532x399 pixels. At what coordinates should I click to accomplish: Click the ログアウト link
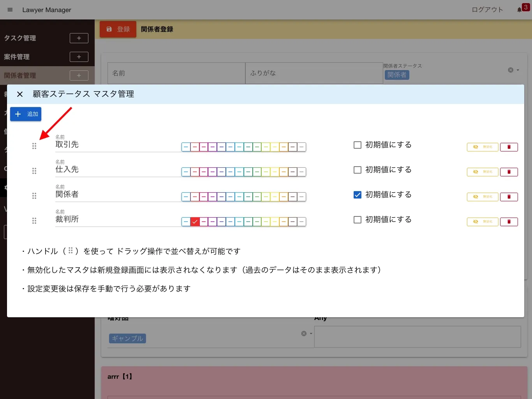pos(487,10)
